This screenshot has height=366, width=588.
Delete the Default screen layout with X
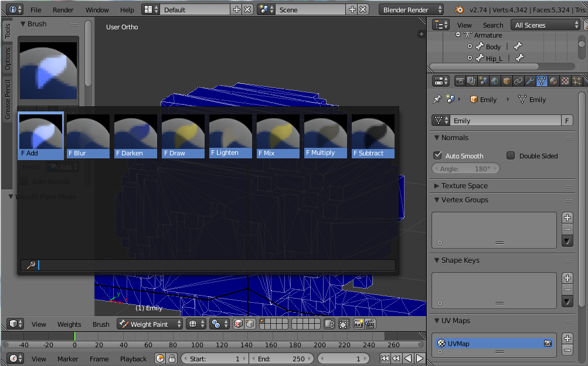pos(247,10)
